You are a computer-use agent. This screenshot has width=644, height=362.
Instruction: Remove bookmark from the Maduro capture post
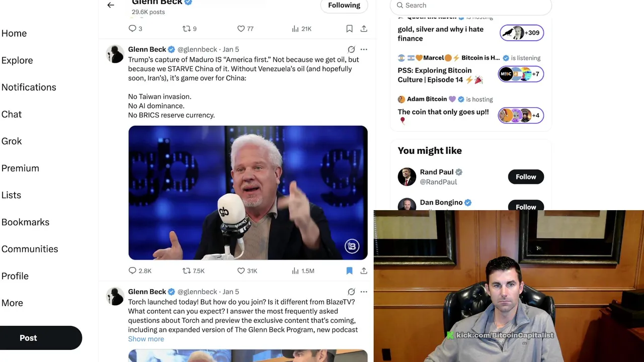(349, 270)
